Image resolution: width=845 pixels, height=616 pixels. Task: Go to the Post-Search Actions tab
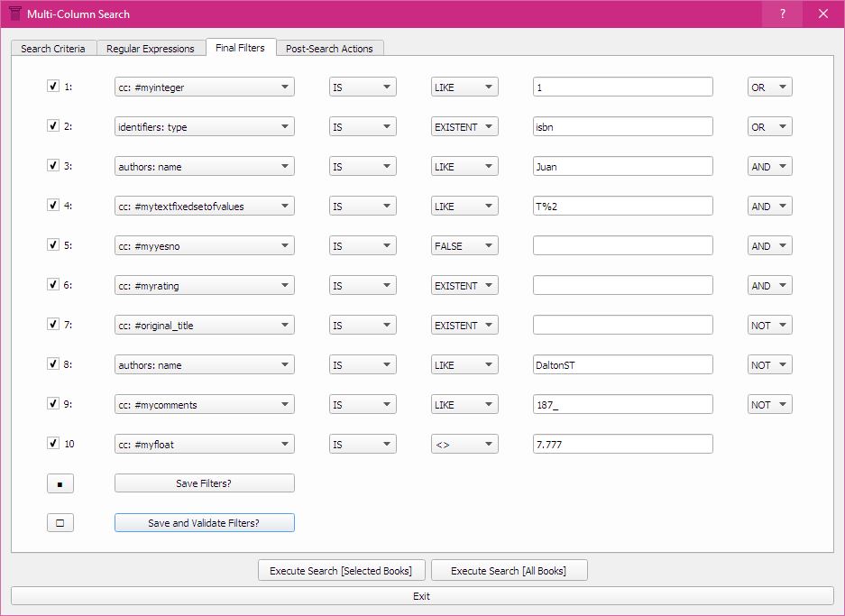coord(329,49)
